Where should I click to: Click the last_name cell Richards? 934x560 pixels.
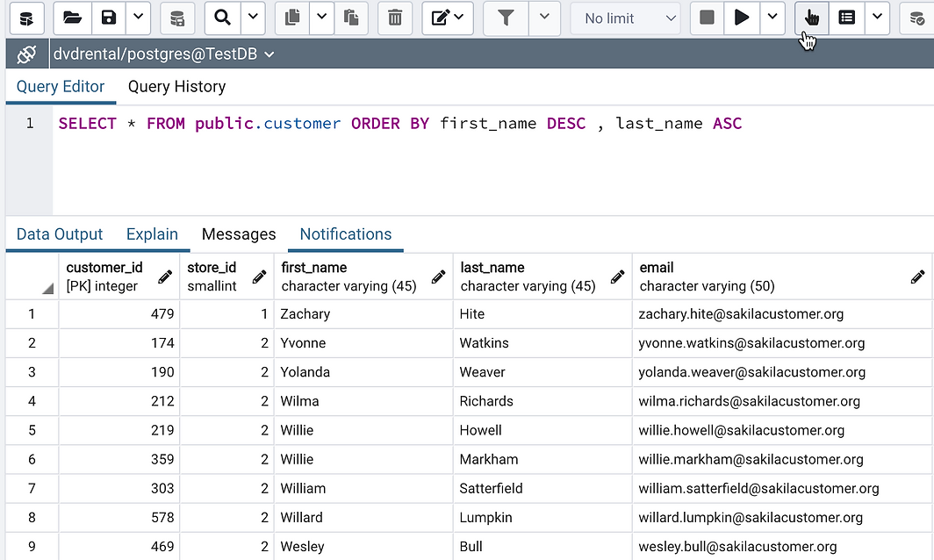point(542,401)
